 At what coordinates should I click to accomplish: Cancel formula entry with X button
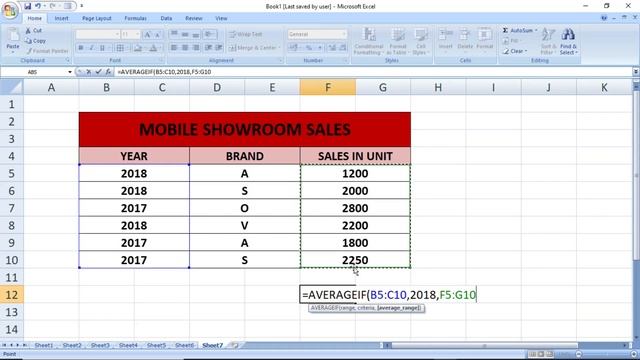(89, 72)
